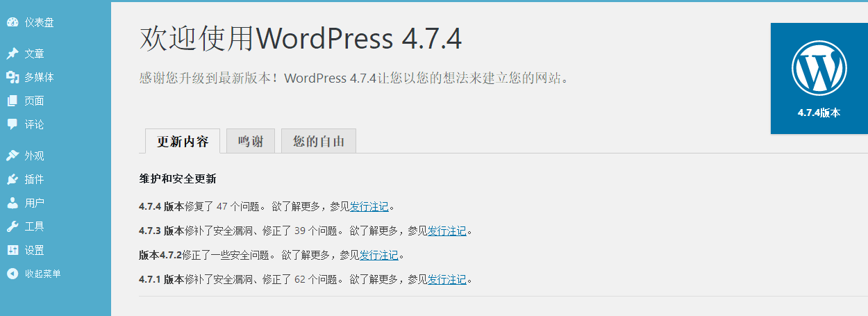Open the 用户 menu item
The image size is (868, 316).
point(56,203)
